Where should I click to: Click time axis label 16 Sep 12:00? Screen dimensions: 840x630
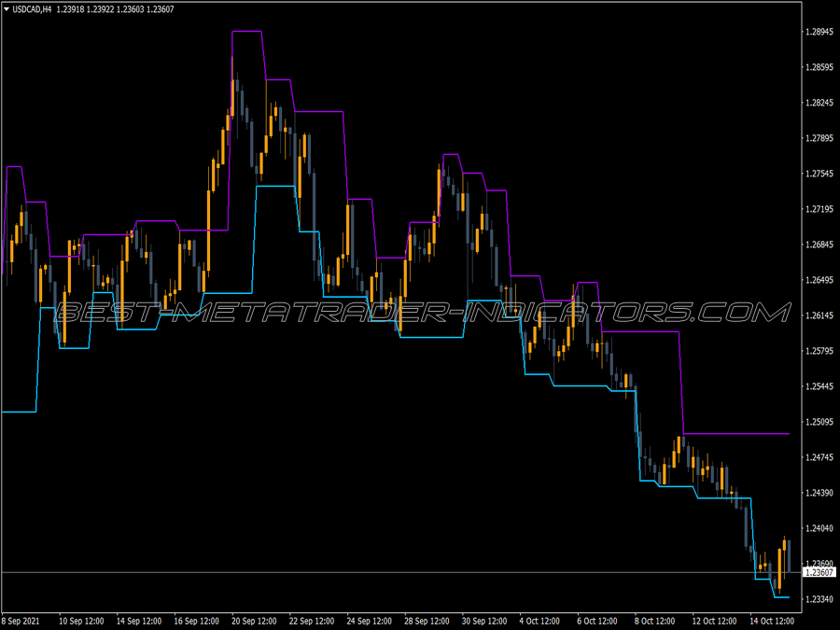pyautogui.click(x=197, y=621)
